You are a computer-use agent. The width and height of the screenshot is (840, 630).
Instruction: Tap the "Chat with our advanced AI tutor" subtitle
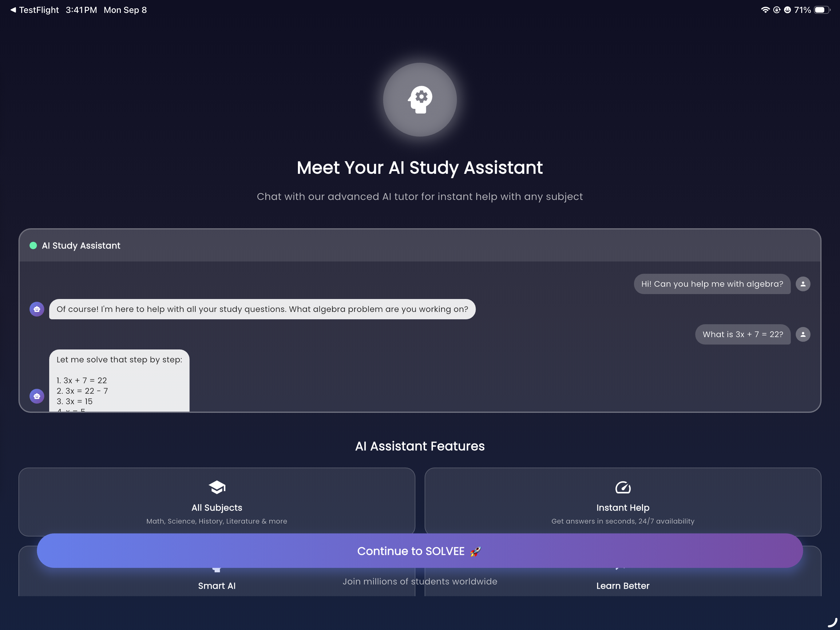420,197
